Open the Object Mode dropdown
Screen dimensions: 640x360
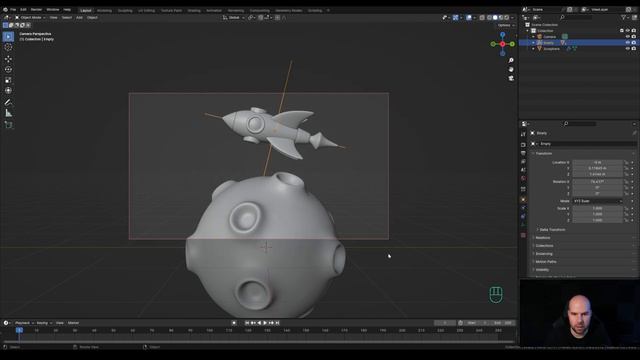point(30,18)
